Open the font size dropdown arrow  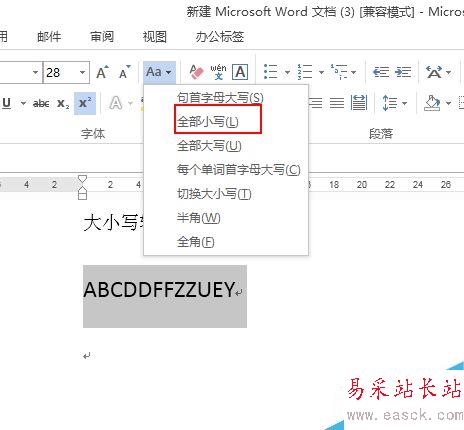[82, 72]
